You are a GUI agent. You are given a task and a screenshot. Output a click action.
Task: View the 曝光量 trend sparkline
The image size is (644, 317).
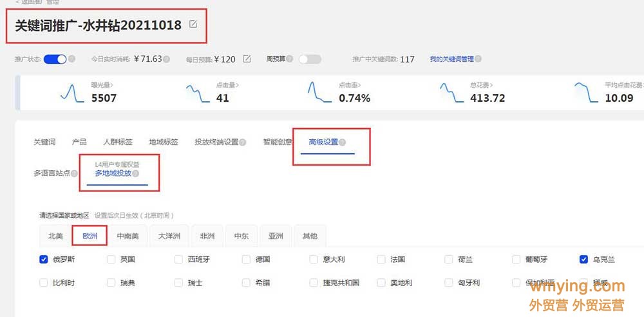(x=72, y=93)
